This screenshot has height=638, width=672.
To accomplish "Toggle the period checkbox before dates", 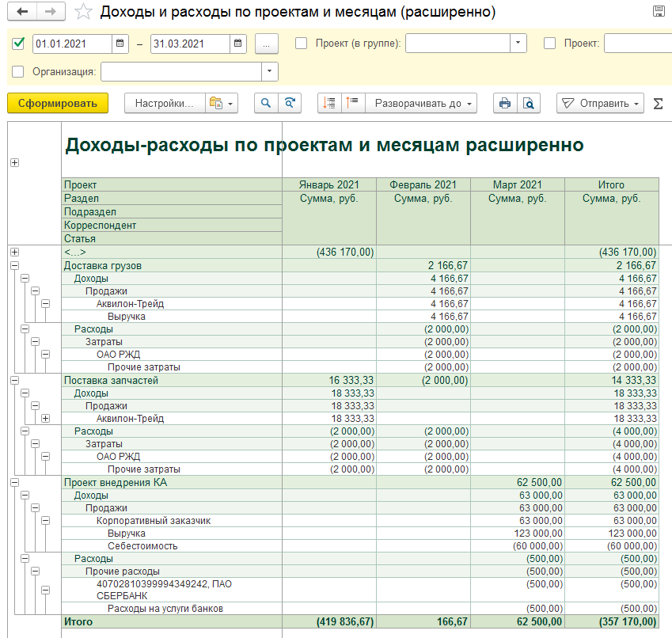I will click(18, 44).
